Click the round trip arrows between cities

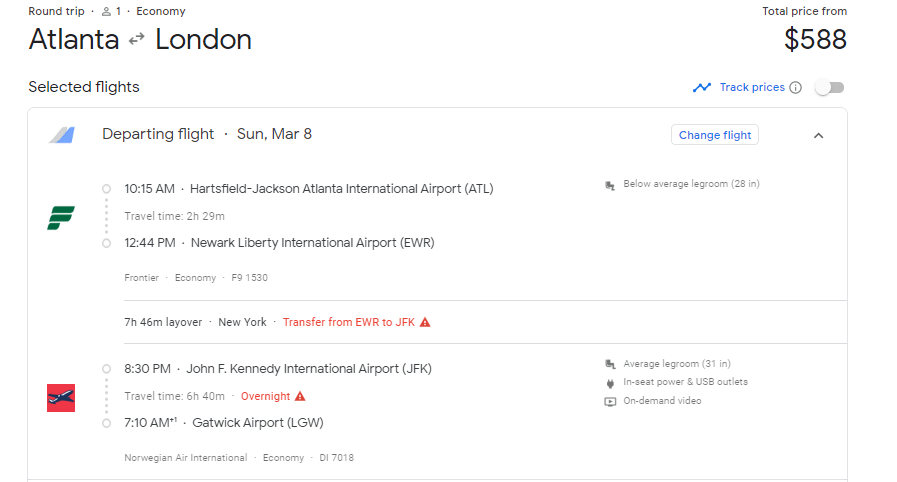point(137,40)
